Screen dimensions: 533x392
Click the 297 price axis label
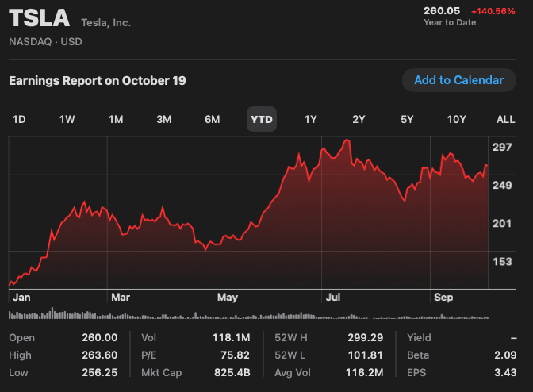502,148
